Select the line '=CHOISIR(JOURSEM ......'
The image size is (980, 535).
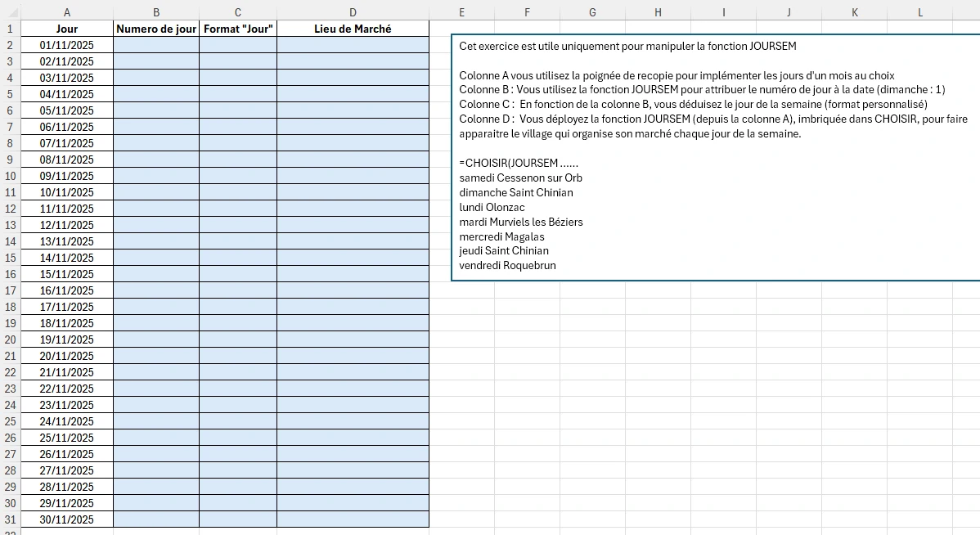coord(509,163)
